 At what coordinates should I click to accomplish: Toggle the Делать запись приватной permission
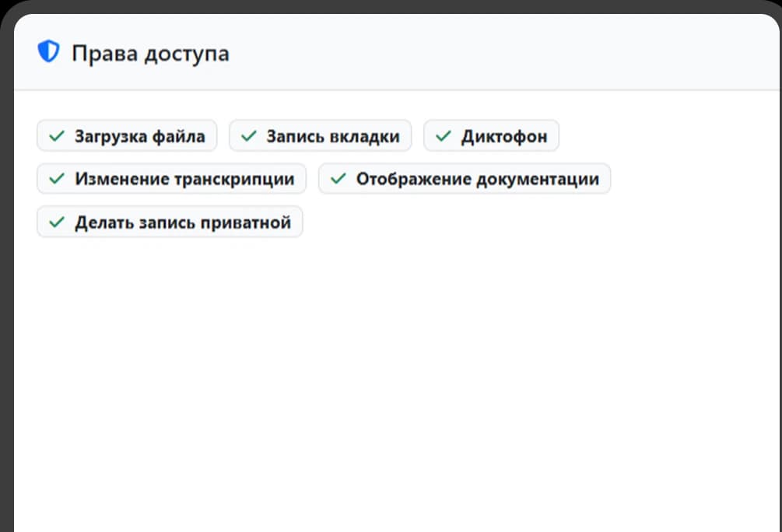pyautogui.click(x=170, y=222)
